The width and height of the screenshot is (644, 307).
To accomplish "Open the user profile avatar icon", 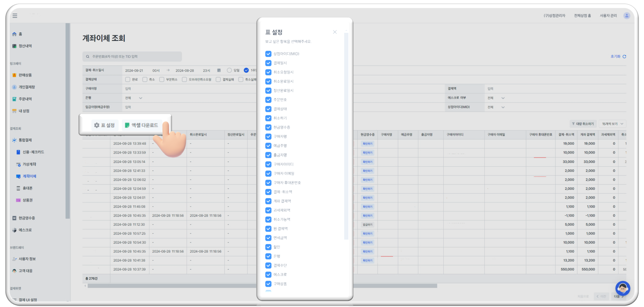I will [x=626, y=15].
